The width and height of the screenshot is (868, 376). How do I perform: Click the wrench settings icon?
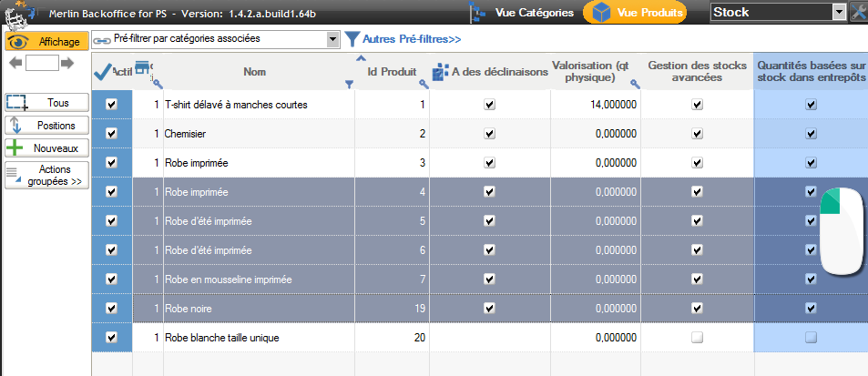click(x=858, y=12)
